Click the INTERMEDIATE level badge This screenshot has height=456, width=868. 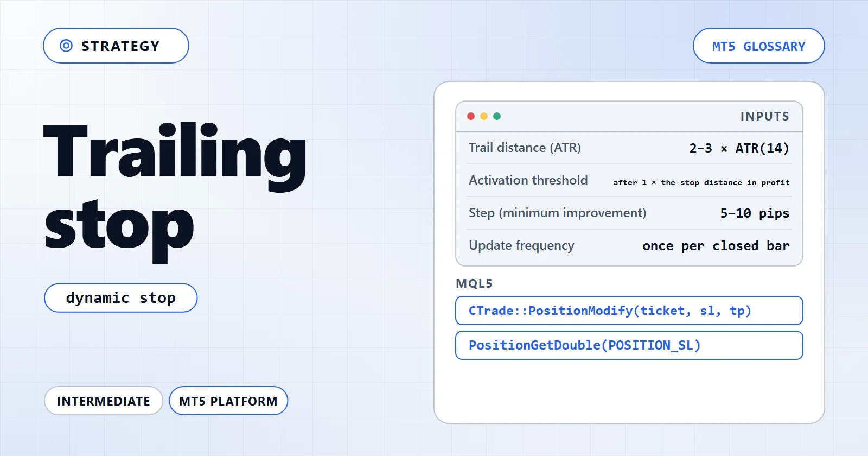click(x=104, y=401)
